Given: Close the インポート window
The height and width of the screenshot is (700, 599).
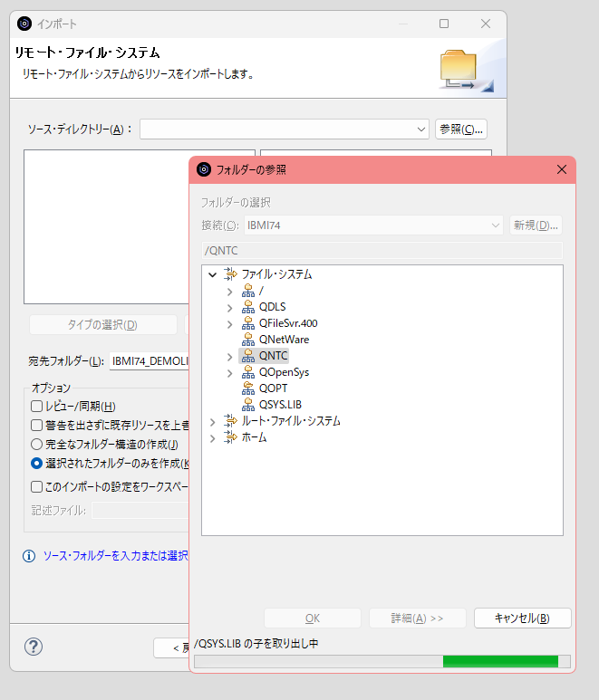Looking at the screenshot, I should click(486, 24).
